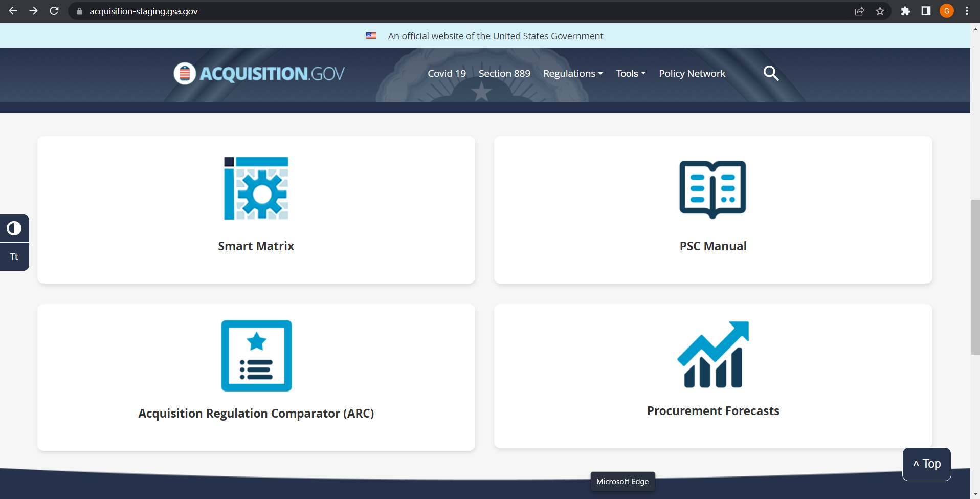Open the Policy Network link
The height and width of the screenshot is (499, 980).
tap(692, 74)
